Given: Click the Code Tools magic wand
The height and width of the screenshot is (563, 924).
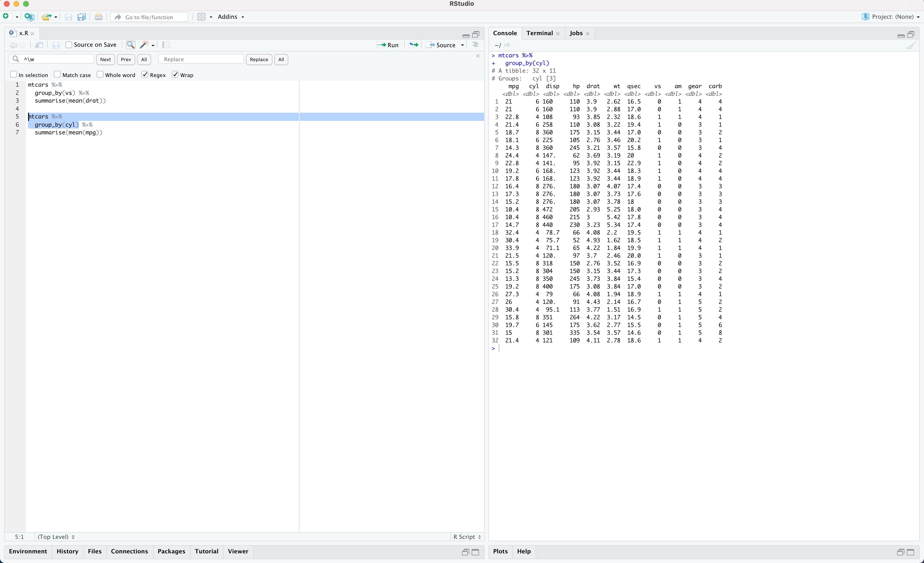Looking at the screenshot, I should [144, 45].
